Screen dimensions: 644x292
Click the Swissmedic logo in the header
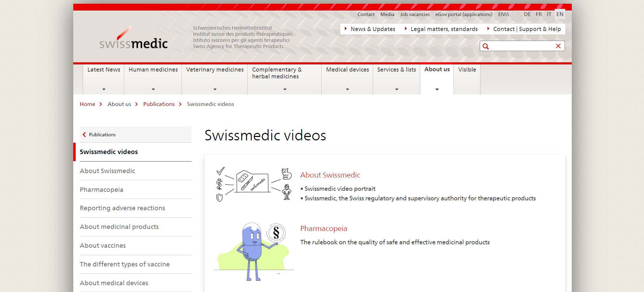133,39
